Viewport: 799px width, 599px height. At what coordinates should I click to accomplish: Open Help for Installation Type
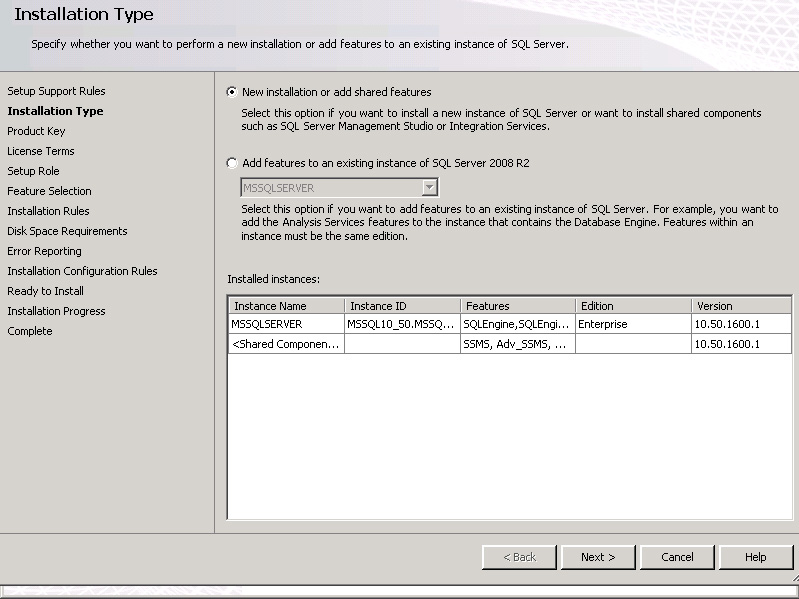click(x=756, y=557)
